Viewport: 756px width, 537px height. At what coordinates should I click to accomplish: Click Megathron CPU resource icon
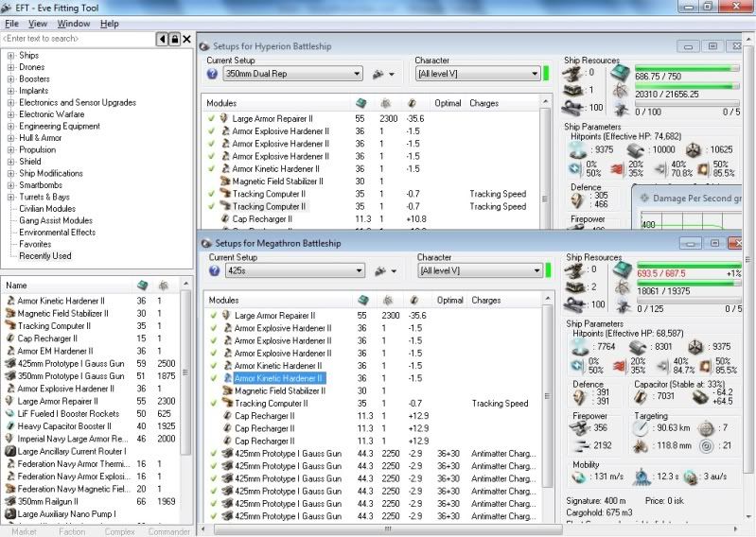pyautogui.click(x=623, y=270)
